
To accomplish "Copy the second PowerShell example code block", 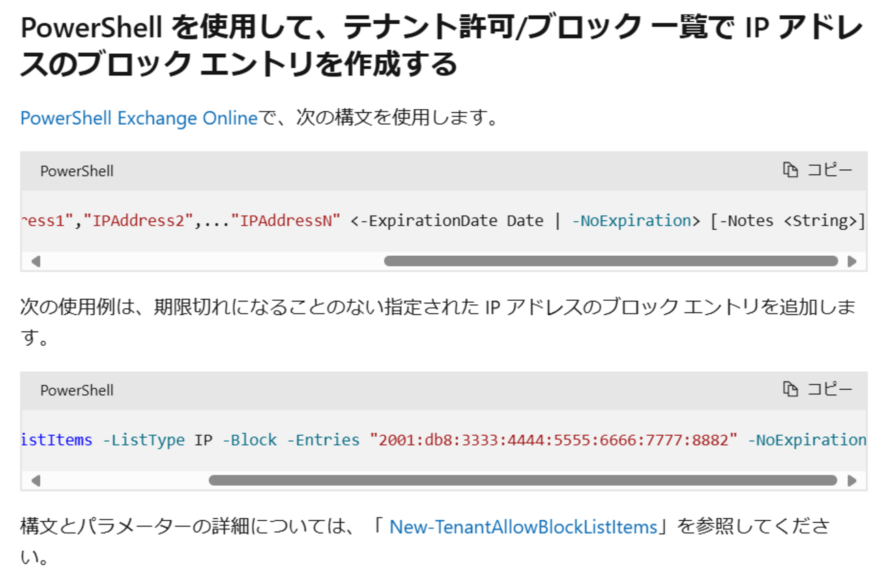I will [x=817, y=389].
